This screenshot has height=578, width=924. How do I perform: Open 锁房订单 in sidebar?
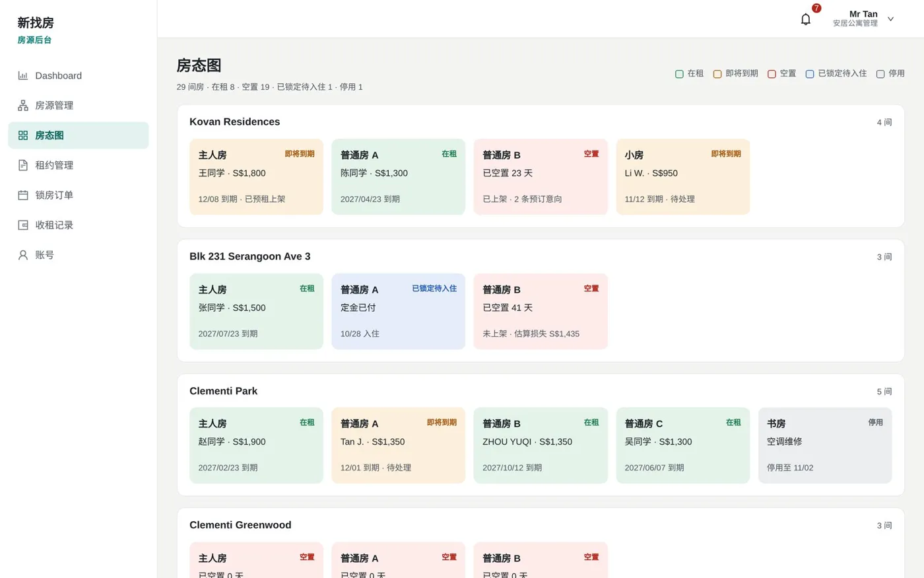click(x=78, y=195)
